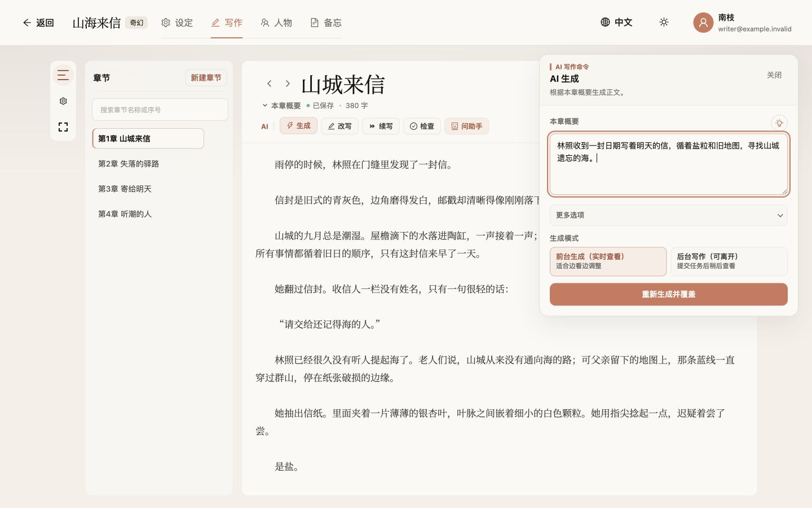Go to previous chapter arrow

(x=270, y=84)
